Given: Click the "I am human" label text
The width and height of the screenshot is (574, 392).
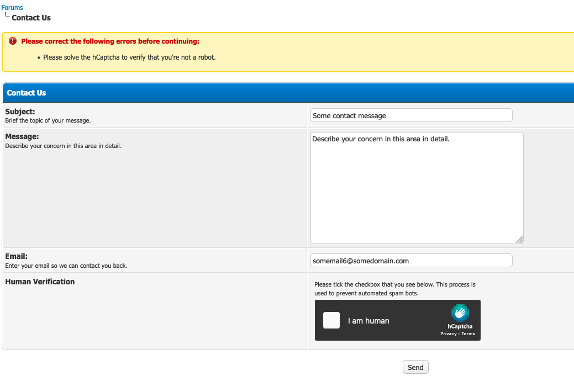Looking at the screenshot, I should 368,321.
